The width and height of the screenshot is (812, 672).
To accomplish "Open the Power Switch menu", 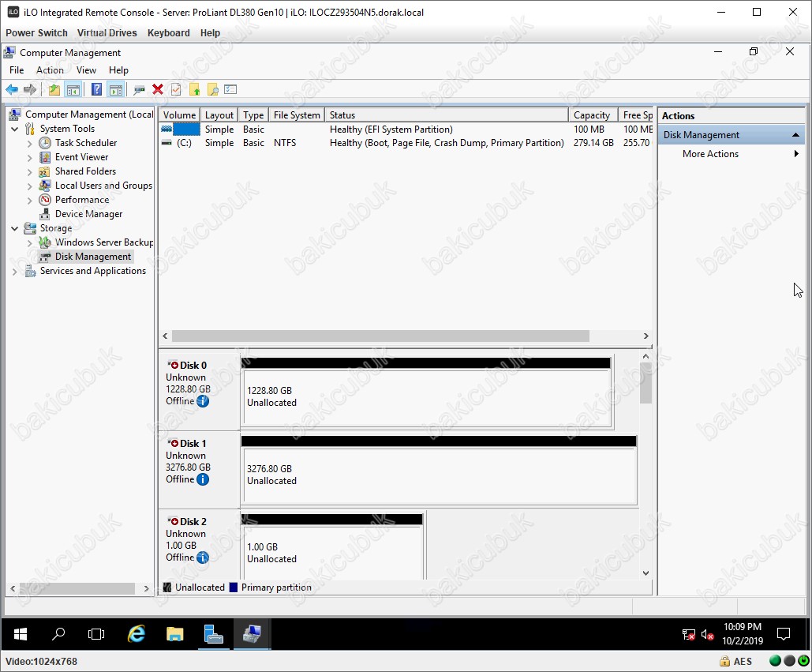I will click(36, 32).
